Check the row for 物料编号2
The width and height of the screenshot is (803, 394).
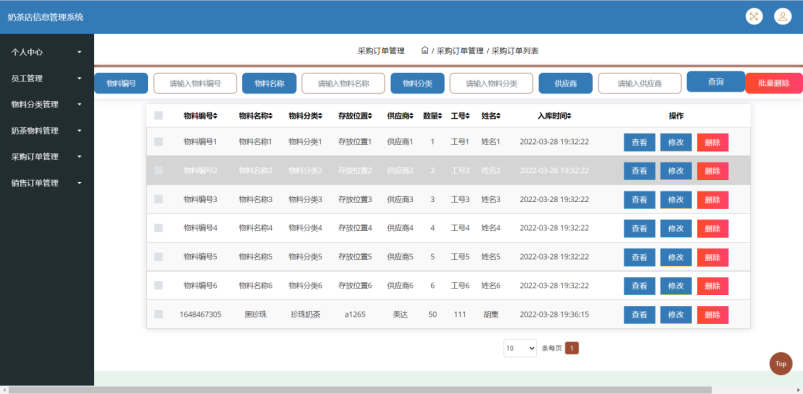pos(158,170)
